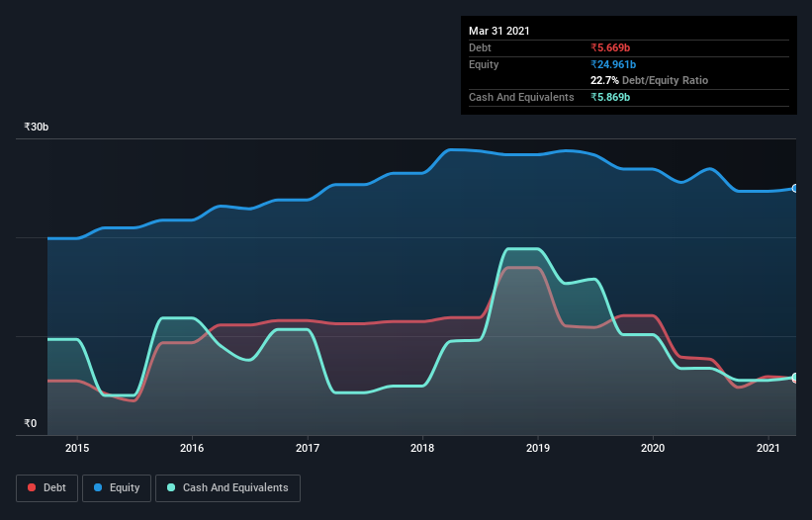Toggle the Equity legend button
The height and width of the screenshot is (520, 812).
117,488
